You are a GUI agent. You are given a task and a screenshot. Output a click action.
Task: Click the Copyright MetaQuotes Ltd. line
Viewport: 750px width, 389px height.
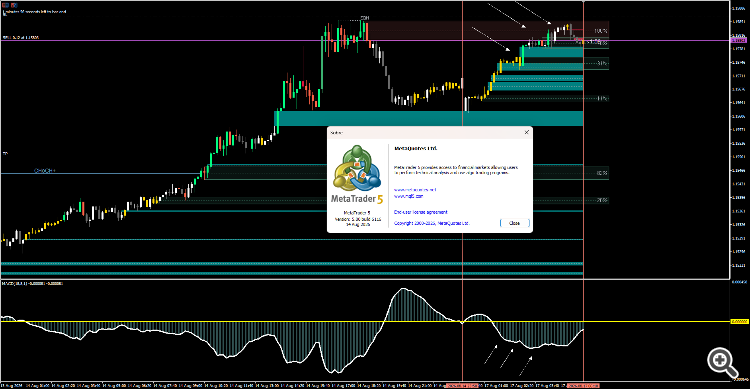coord(432,223)
